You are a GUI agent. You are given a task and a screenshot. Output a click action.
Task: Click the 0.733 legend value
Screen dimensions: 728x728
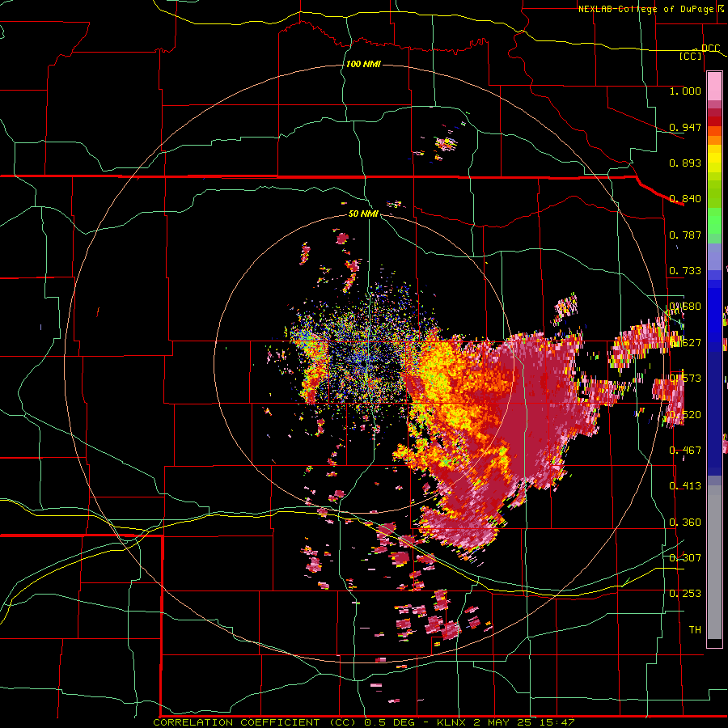point(685,271)
